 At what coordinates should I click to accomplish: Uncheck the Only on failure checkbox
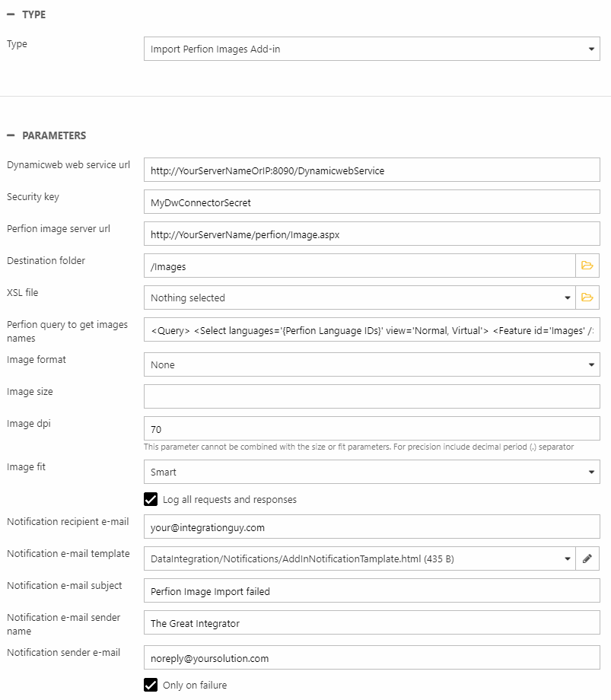(151, 685)
